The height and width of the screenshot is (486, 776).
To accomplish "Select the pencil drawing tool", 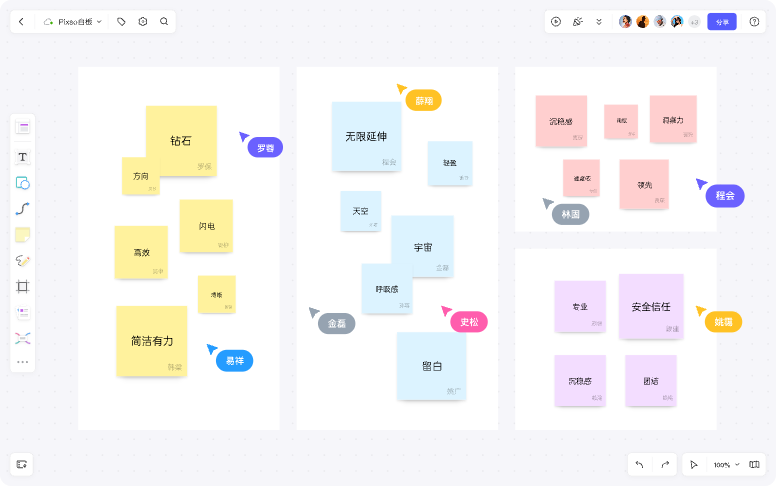I will point(23,261).
